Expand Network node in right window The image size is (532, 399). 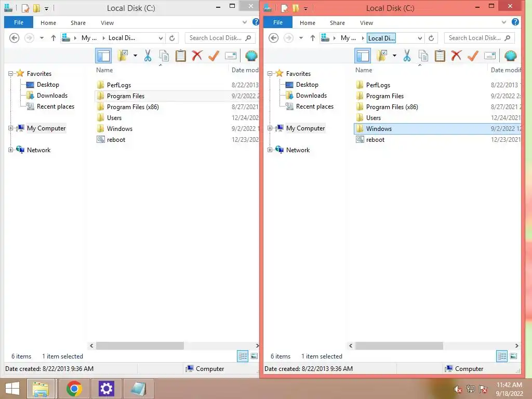coord(270,150)
